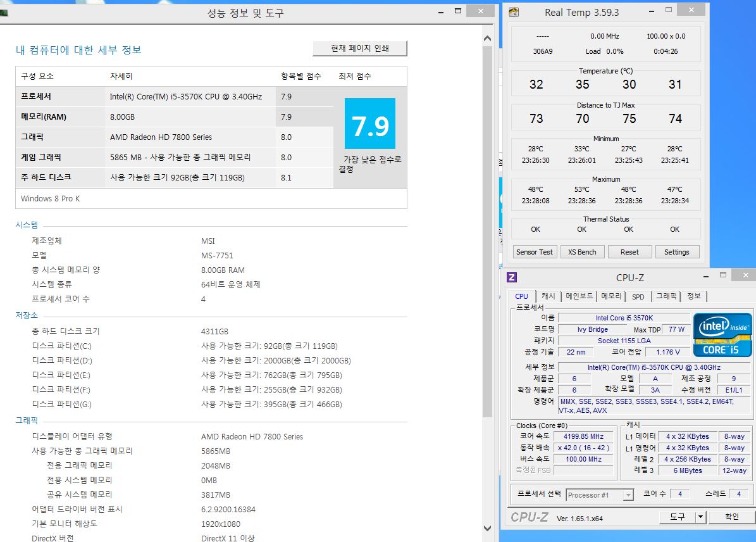Click the 저장소 section heading

27,315
